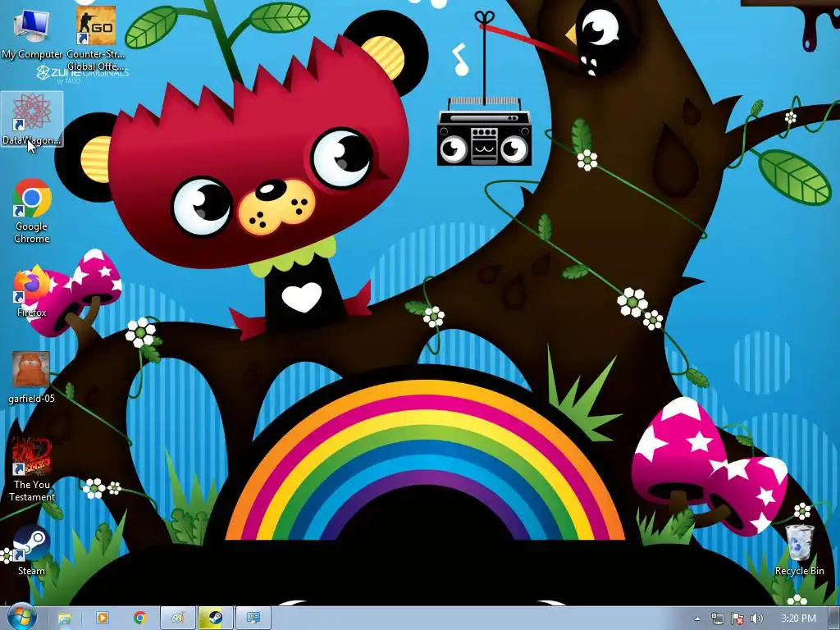
Task: Show hidden system tray icons
Action: [697, 619]
